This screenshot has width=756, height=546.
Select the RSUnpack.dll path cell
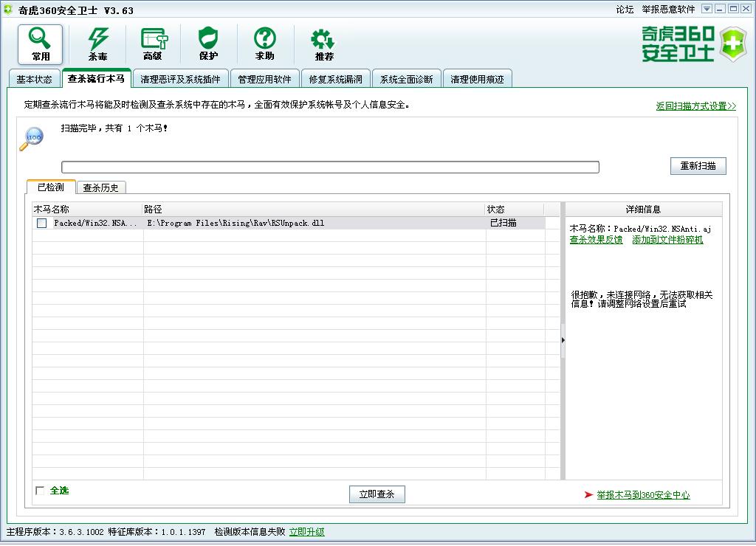[315, 223]
